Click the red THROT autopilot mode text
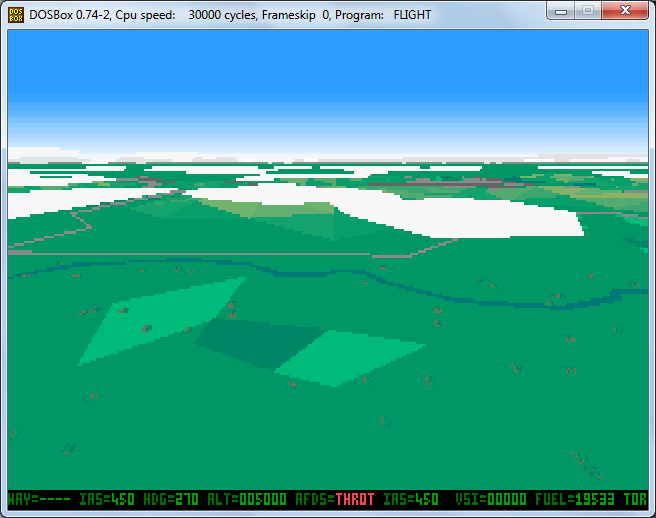 [x=355, y=499]
